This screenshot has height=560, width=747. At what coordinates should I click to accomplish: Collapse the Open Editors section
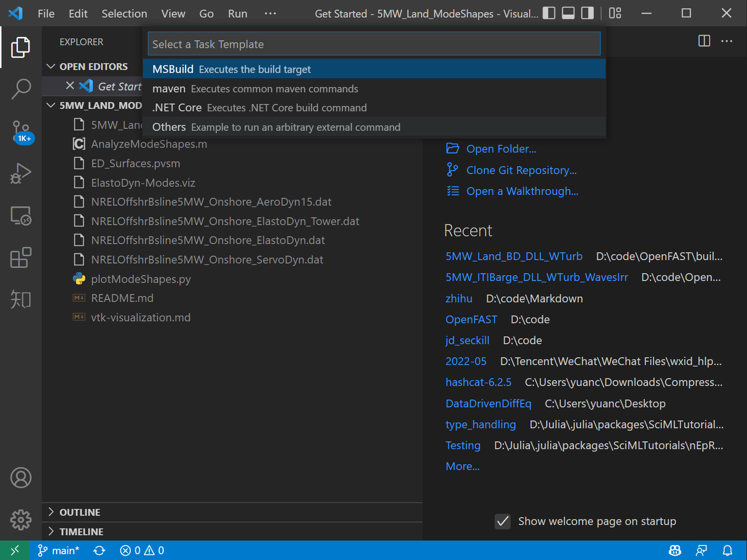[51, 66]
